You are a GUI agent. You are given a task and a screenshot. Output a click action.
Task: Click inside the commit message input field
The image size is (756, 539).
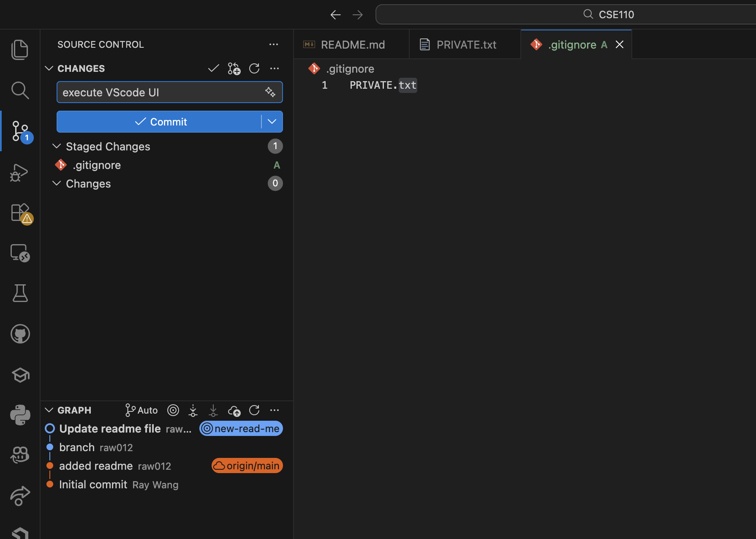coord(160,92)
